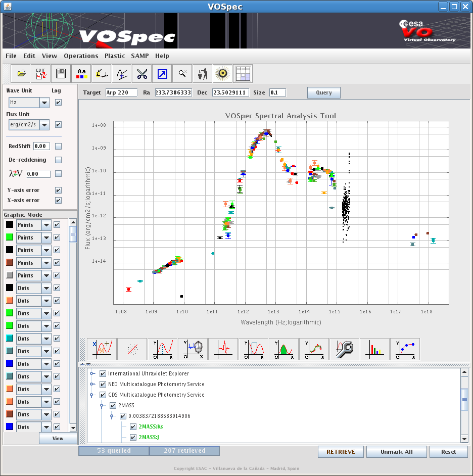Click the magnifier unzoom icon
This screenshot has height=476, width=473.
click(182, 73)
